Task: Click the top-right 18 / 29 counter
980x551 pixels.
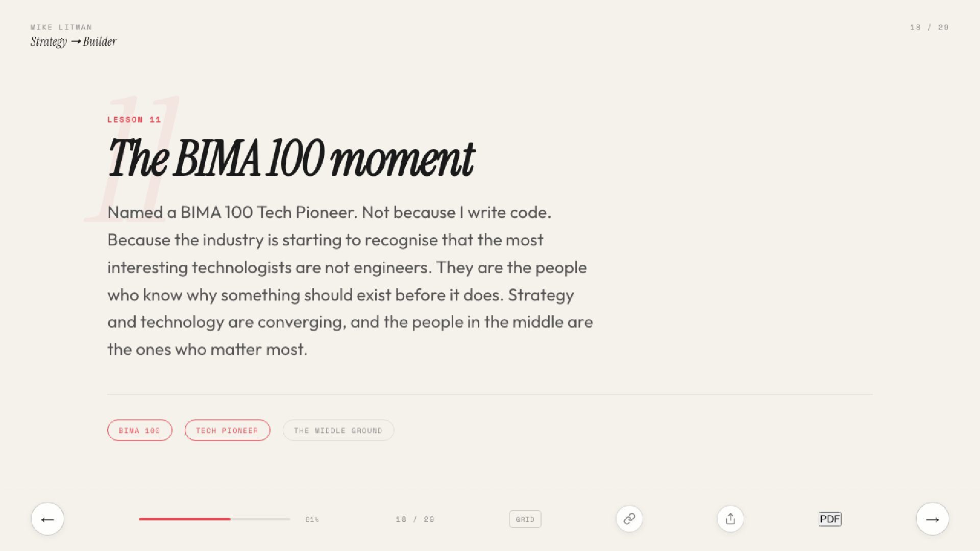Action: (x=929, y=27)
